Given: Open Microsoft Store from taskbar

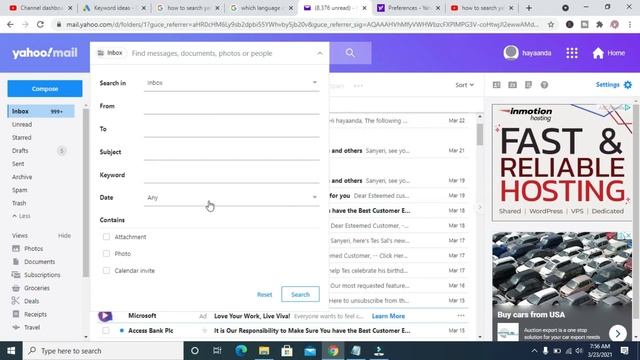Looking at the screenshot, I should pos(287,351).
